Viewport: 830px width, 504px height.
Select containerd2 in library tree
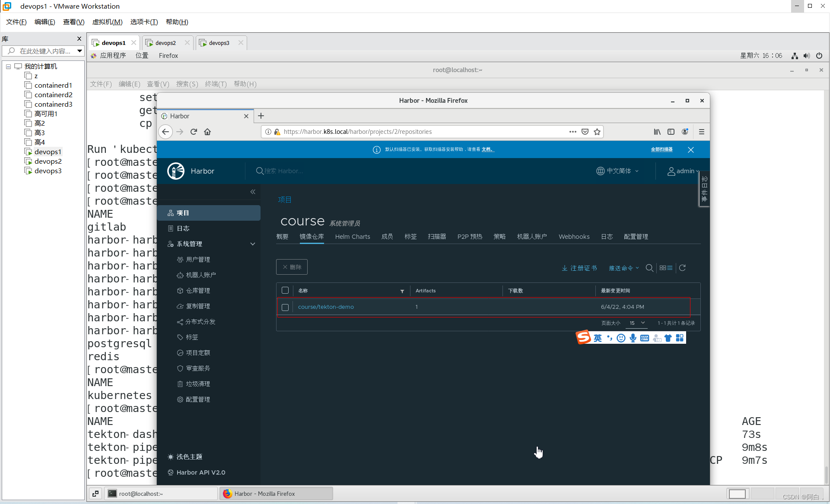(53, 95)
